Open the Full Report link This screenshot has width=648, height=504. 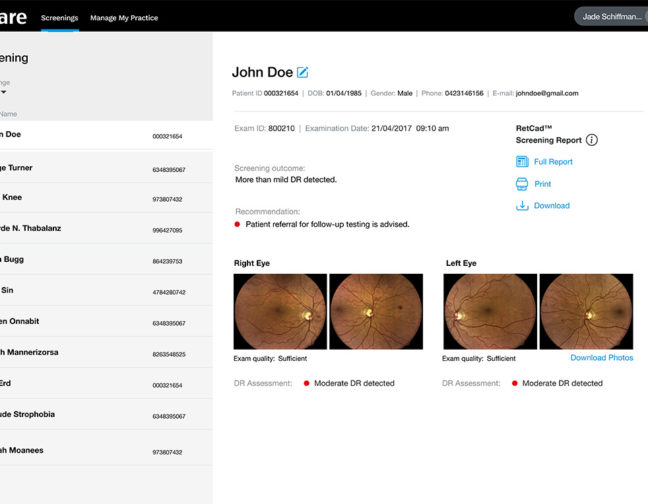pos(553,162)
